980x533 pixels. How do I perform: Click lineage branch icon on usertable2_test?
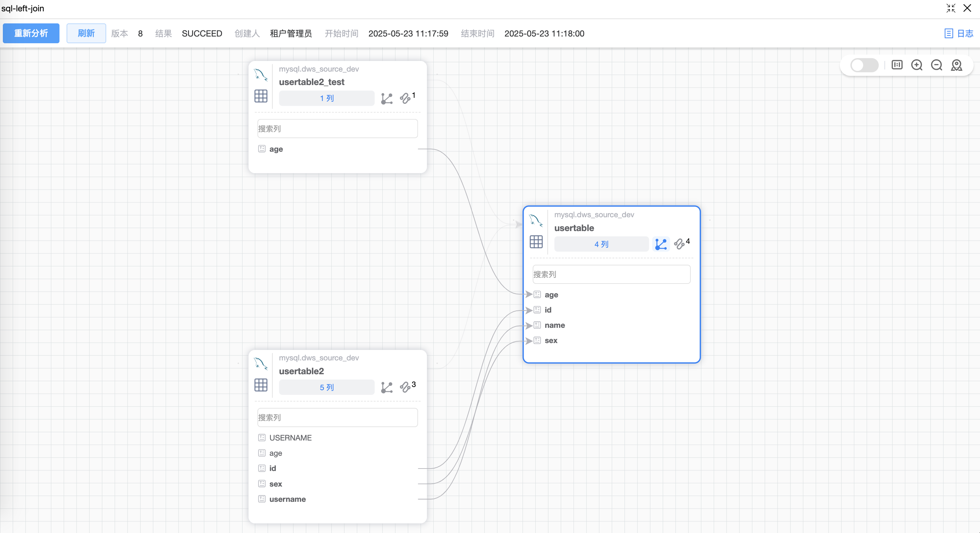pyautogui.click(x=387, y=99)
